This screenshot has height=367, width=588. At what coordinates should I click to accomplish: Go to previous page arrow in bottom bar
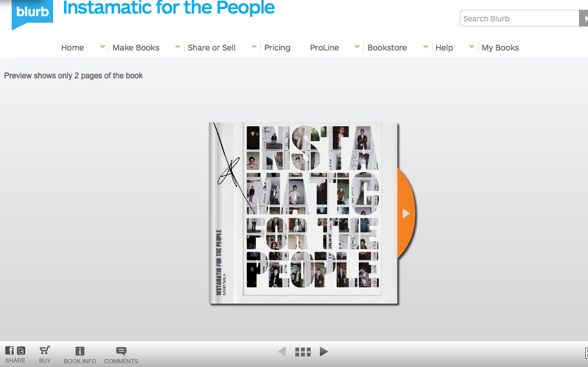(282, 351)
